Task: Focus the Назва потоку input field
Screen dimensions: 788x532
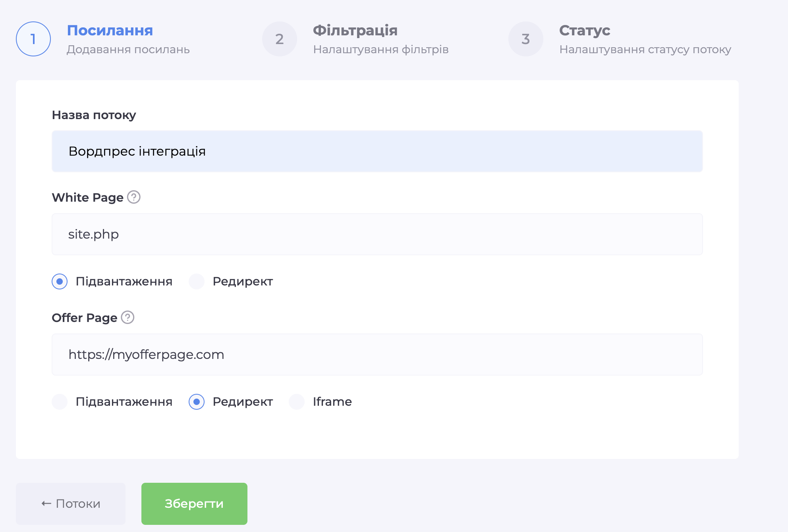Action: pos(377,151)
